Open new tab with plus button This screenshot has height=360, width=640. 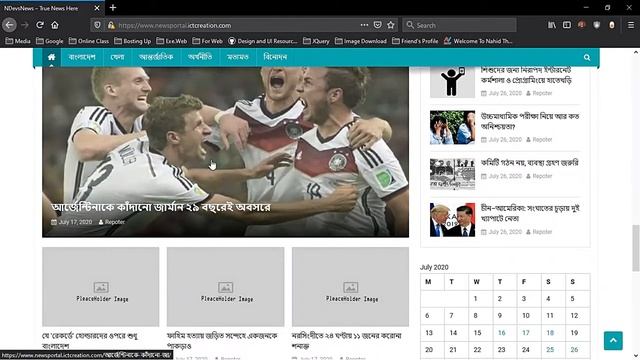(x=113, y=8)
